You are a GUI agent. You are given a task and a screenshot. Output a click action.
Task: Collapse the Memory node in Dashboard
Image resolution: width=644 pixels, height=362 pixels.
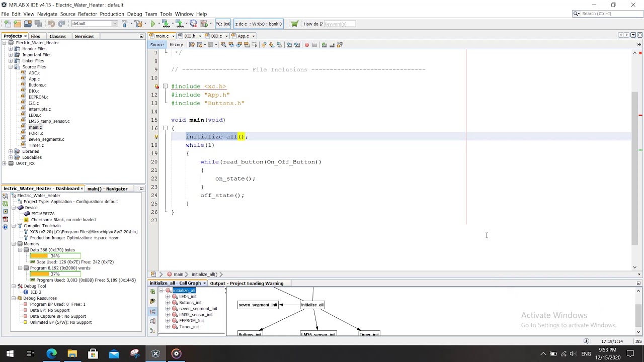[14, 244]
